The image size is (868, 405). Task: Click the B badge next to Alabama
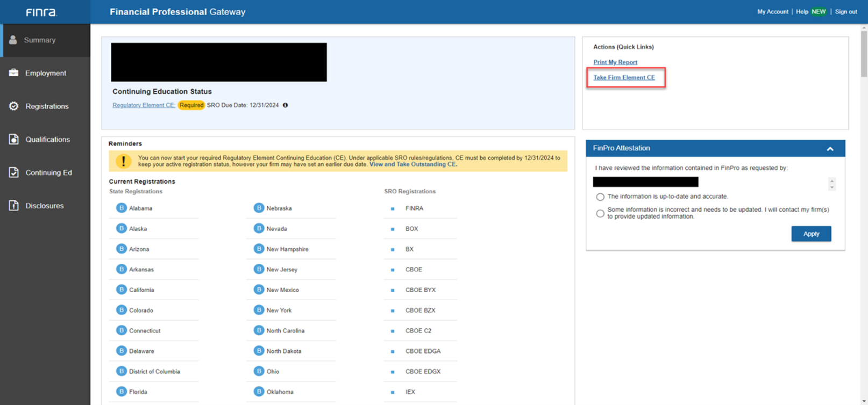122,208
